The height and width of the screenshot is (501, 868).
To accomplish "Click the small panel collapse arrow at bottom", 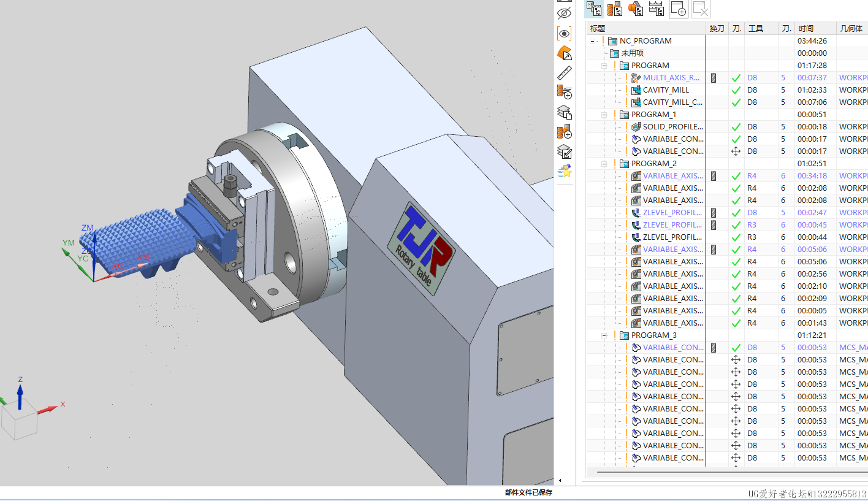I will coord(560,480).
